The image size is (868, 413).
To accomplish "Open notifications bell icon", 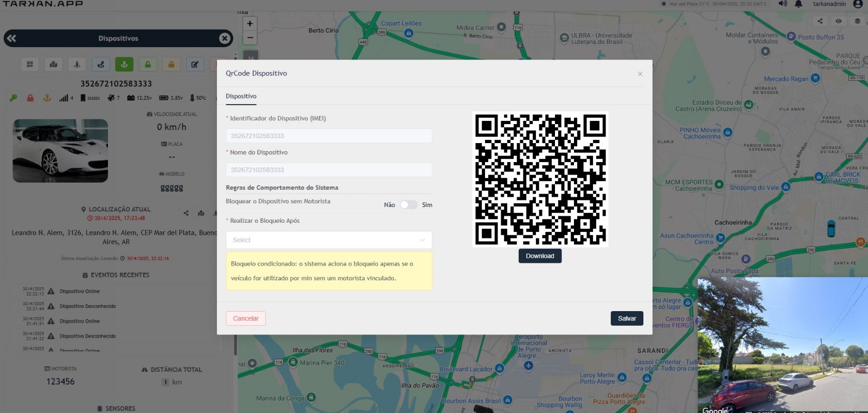I will [799, 4].
